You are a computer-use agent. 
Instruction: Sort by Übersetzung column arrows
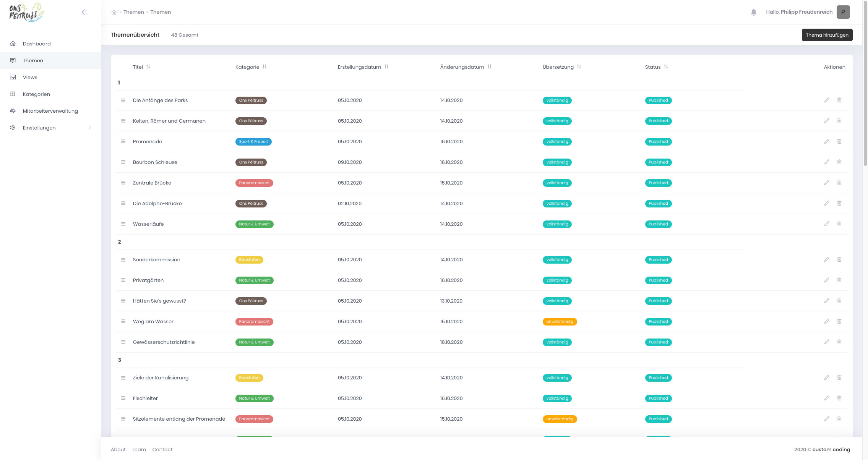click(x=579, y=67)
